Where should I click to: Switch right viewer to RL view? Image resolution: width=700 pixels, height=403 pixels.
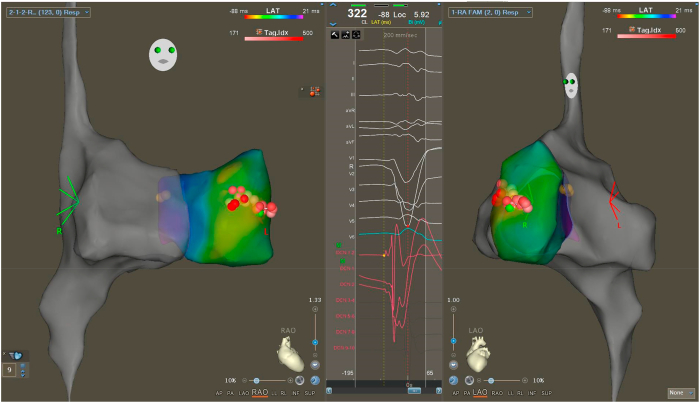[520, 393]
